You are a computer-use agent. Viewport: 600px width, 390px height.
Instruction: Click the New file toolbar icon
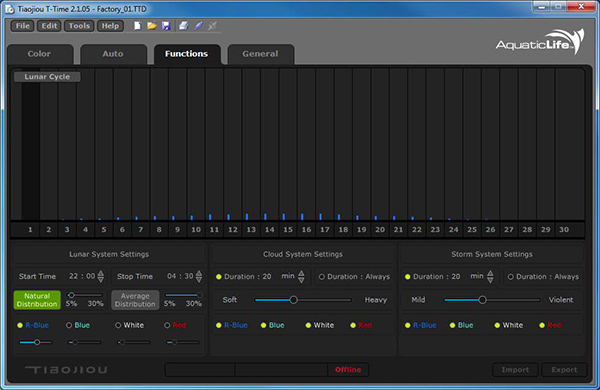[x=138, y=26]
